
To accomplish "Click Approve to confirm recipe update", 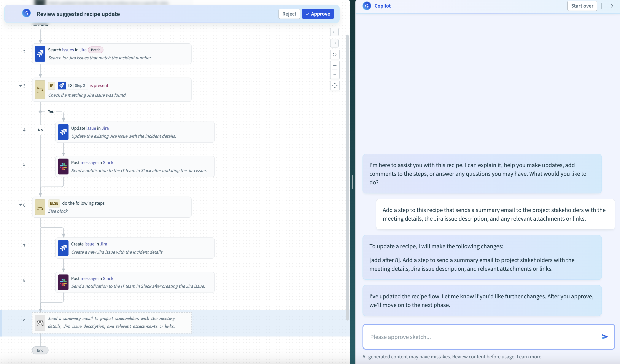I will tap(318, 13).
